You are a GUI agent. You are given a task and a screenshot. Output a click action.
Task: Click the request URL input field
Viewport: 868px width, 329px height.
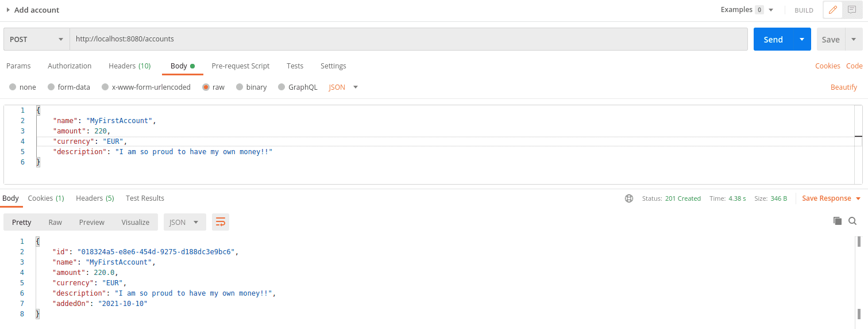[408, 39]
